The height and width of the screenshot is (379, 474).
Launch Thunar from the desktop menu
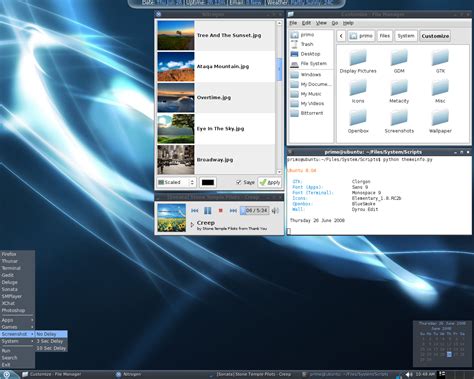pyautogui.click(x=17, y=261)
